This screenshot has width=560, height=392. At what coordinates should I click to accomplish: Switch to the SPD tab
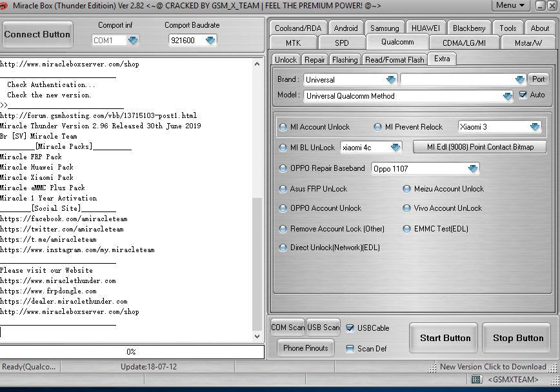(342, 43)
